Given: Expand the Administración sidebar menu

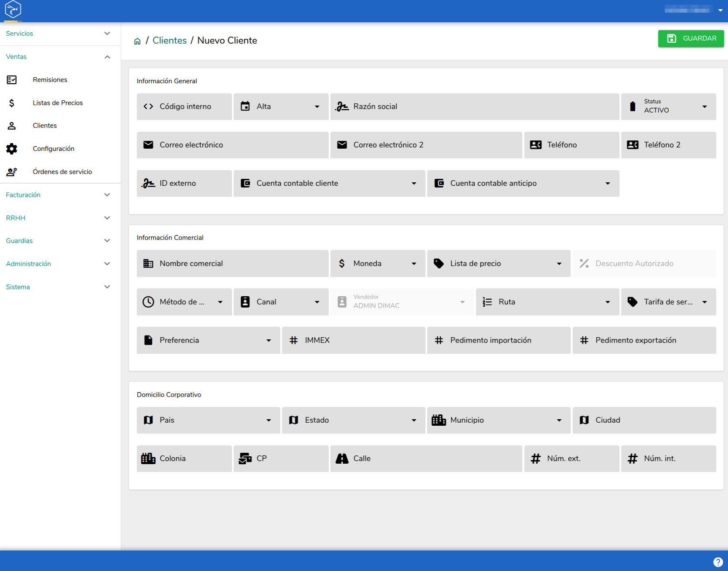Looking at the screenshot, I should (x=60, y=264).
